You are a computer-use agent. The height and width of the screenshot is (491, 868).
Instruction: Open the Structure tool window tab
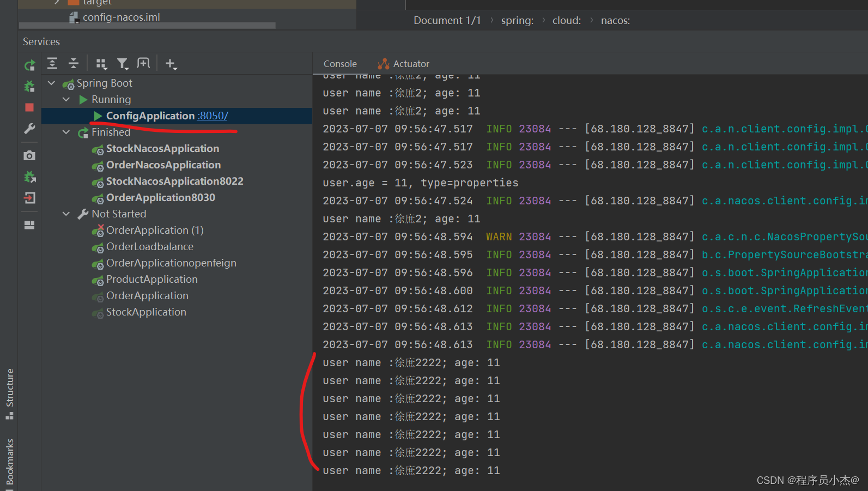pos(9,394)
